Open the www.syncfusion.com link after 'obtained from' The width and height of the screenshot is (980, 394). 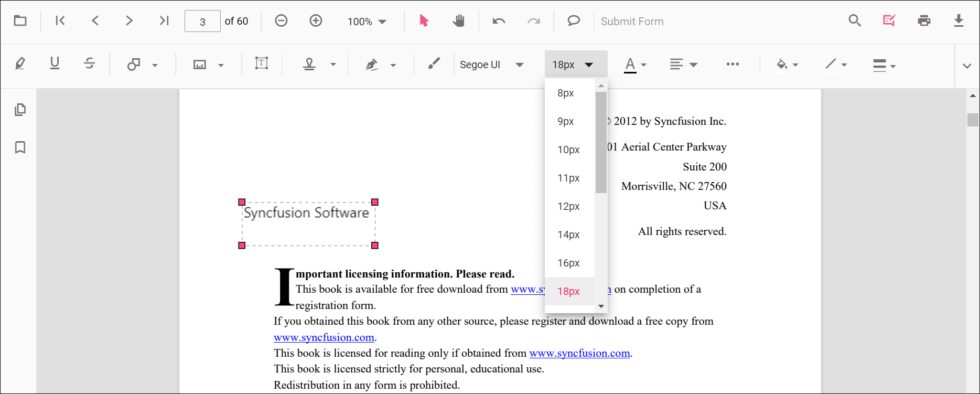(x=579, y=353)
